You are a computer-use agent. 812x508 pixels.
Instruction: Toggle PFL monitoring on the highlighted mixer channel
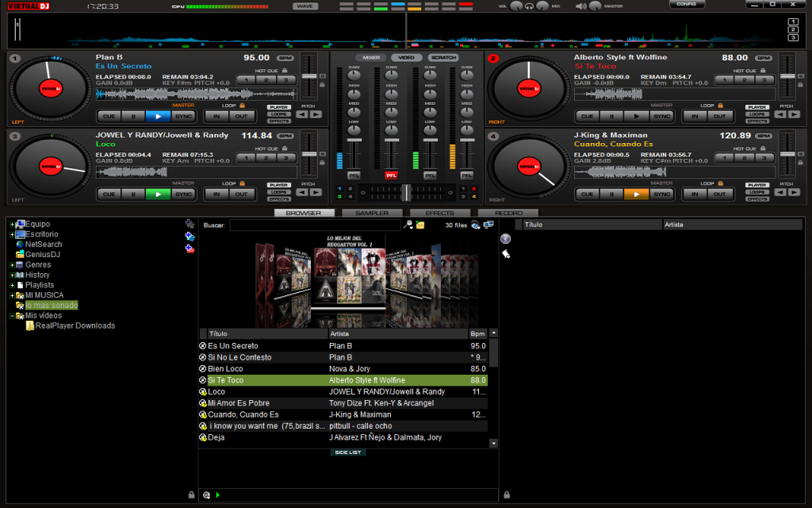390,175
